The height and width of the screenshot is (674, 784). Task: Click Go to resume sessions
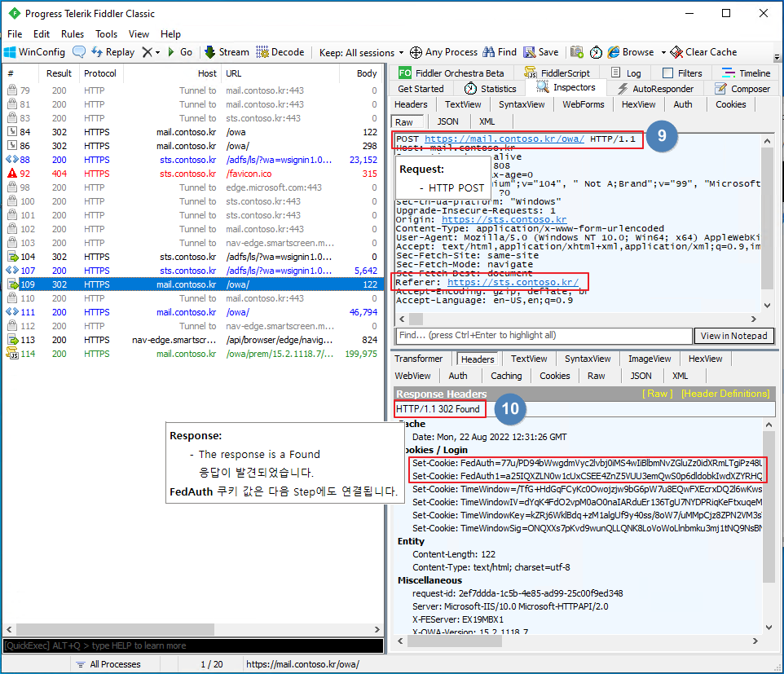pos(180,52)
